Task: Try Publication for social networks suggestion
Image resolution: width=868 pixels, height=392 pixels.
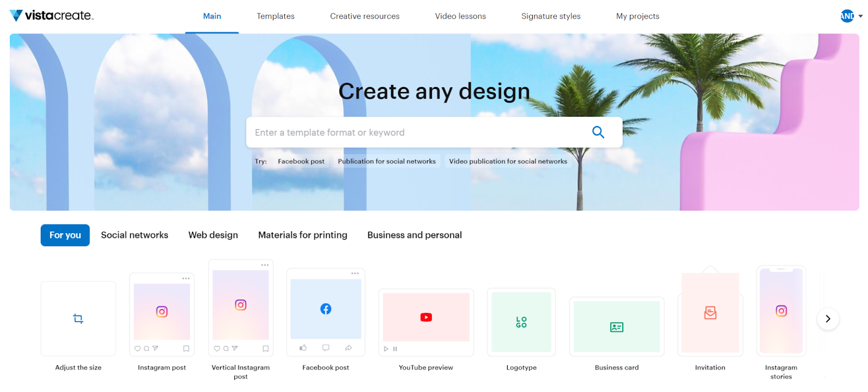Action: 387,161
